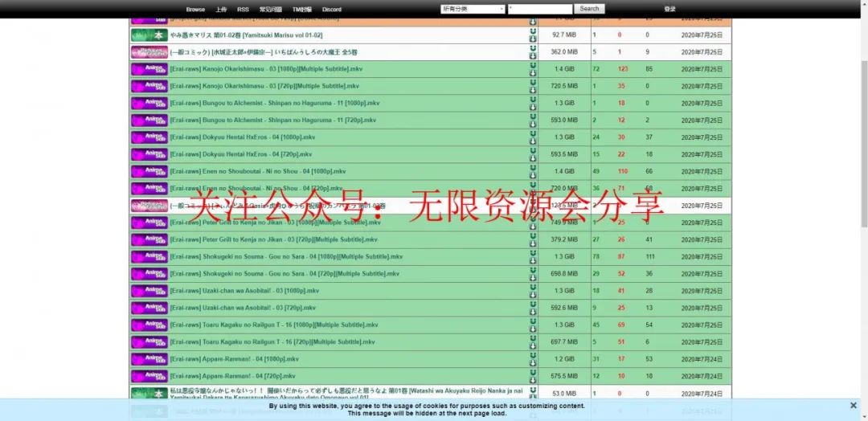Click magnet icon for Yamitsuki Marisu vol 01-02
Image resolution: width=868 pixels, height=421 pixels.
click(533, 31)
